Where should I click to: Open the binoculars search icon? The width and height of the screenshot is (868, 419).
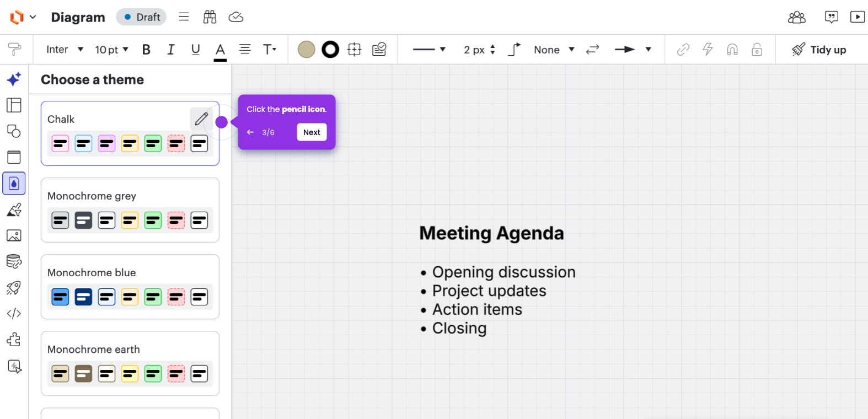[210, 17]
